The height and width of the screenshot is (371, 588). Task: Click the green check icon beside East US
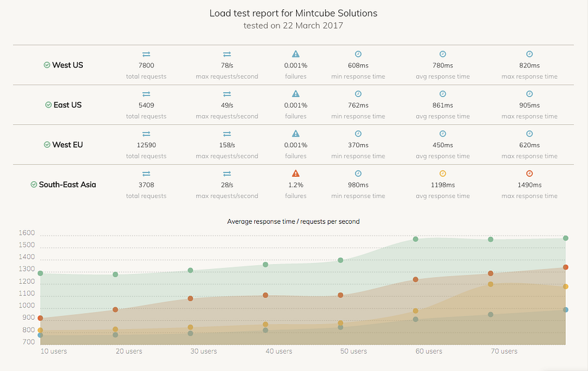click(48, 104)
